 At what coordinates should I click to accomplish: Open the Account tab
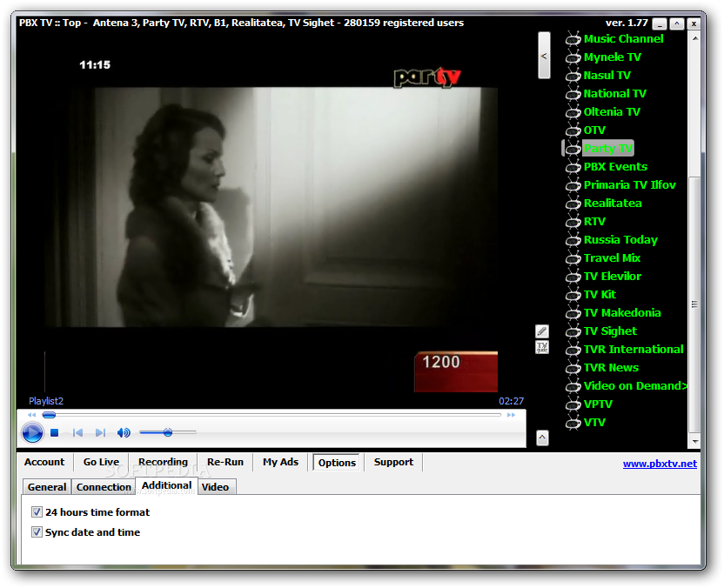pos(44,462)
